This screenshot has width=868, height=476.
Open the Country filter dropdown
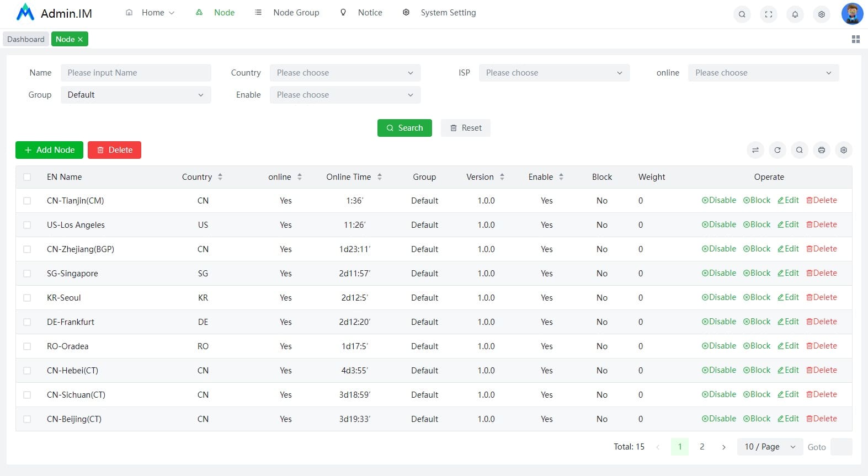(x=345, y=73)
